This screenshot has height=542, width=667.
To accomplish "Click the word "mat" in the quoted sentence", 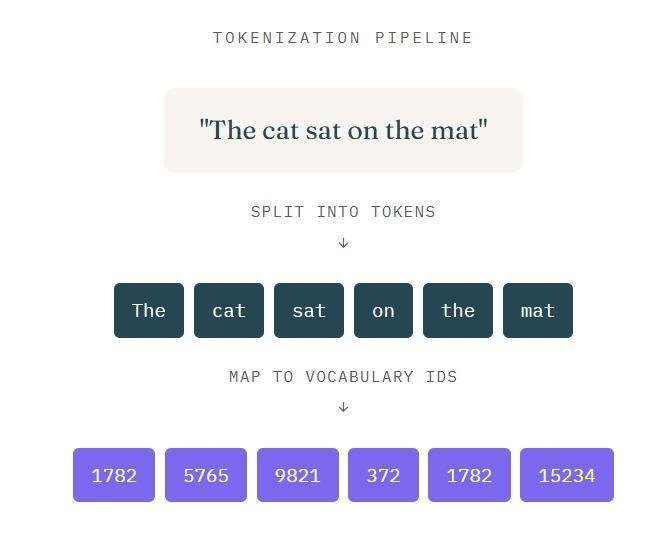I will point(456,131).
